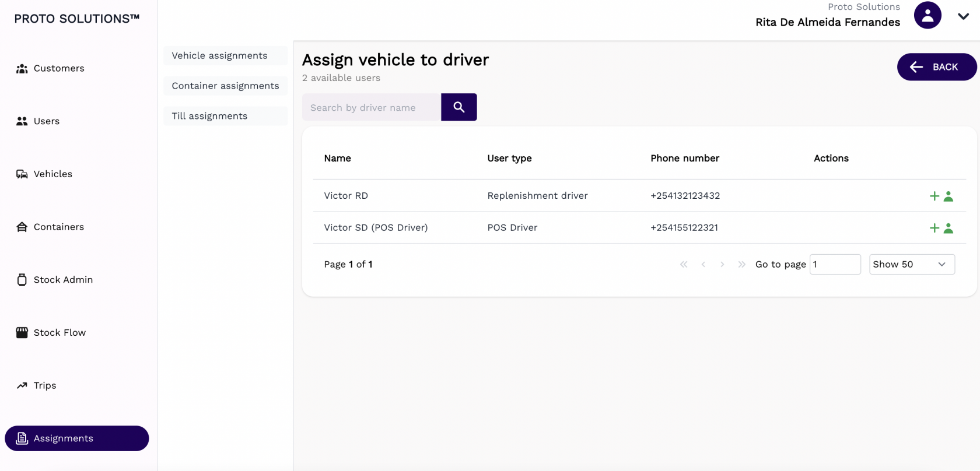This screenshot has width=980, height=471.
Task: Switch to Container assignments tab
Action: pos(225,86)
